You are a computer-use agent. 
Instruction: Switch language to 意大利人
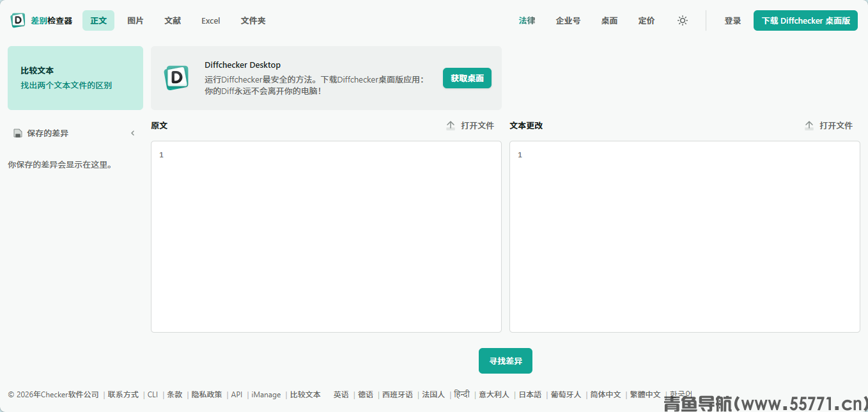click(x=494, y=395)
